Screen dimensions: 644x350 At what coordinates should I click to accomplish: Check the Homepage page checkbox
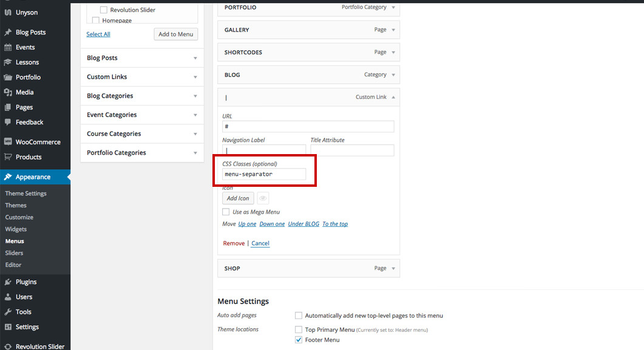[x=96, y=20]
